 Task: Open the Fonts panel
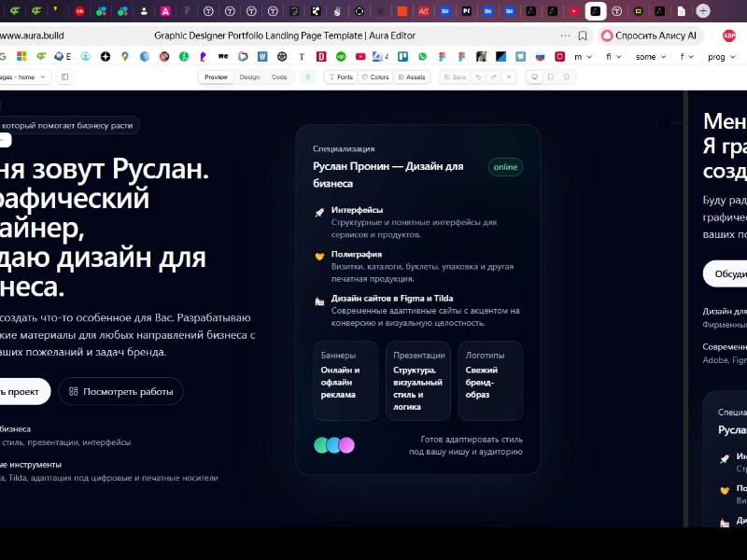pyautogui.click(x=340, y=77)
